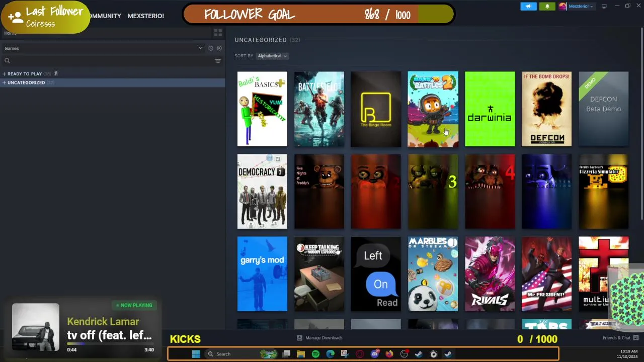644x362 pixels.
Task: Open the Mexsterio! account dropdown
Action: tap(580, 7)
